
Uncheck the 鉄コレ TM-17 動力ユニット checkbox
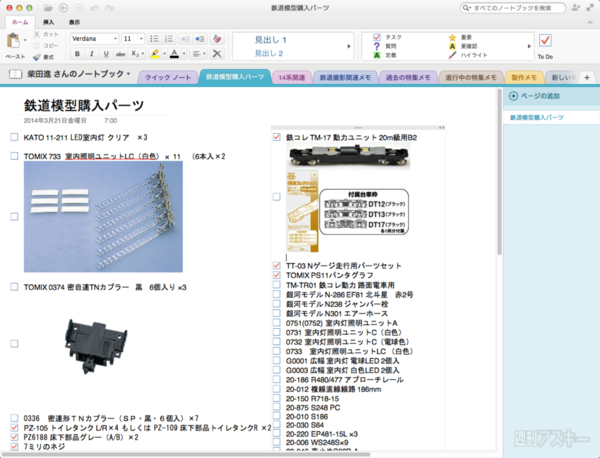pos(276,137)
